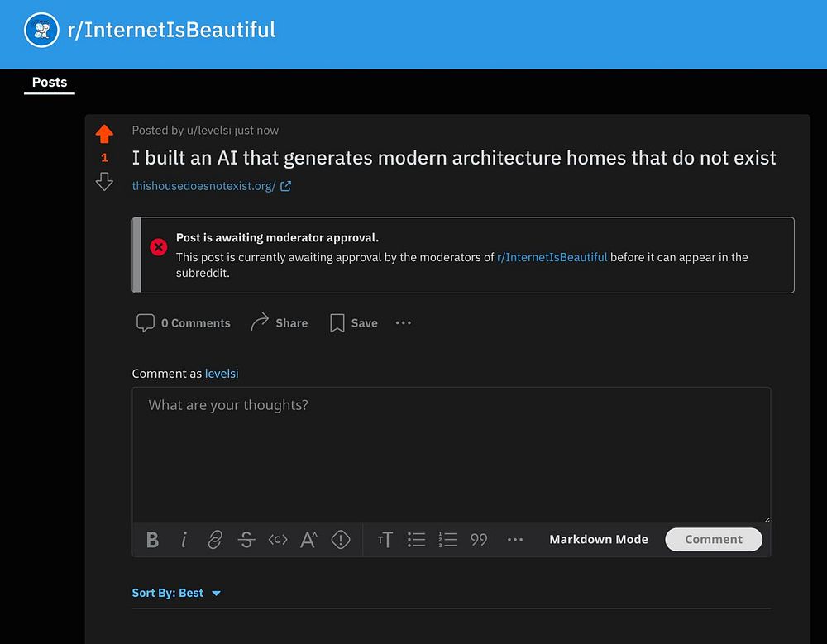Insert a quote block

[x=479, y=540]
